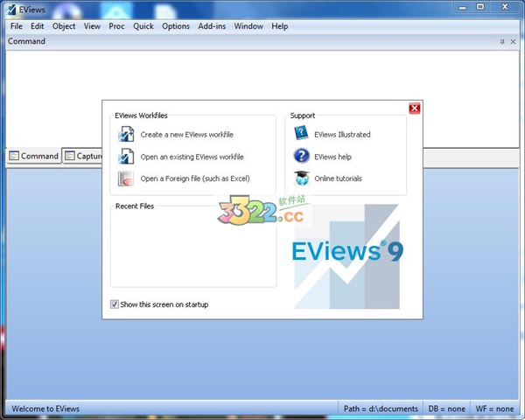The image size is (525, 420).
Task: Click Open a Foreign file link
Action: (195, 178)
